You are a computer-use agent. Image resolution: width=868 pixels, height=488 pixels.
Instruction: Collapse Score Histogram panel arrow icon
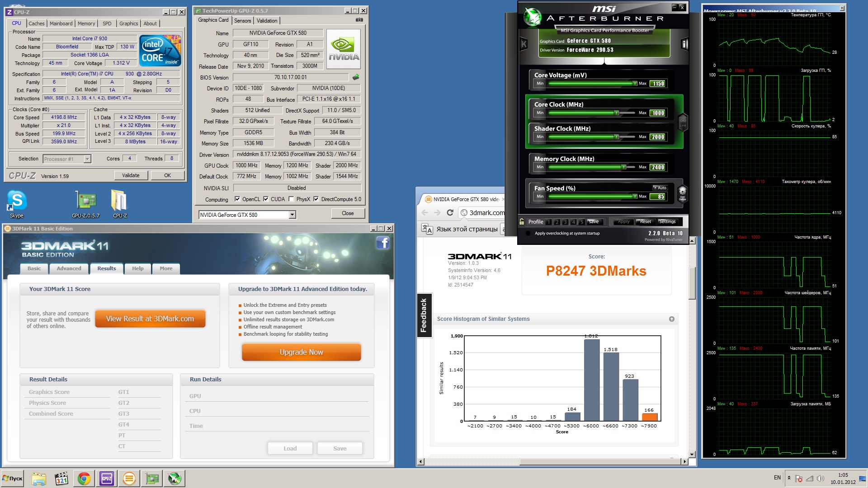[x=672, y=319]
